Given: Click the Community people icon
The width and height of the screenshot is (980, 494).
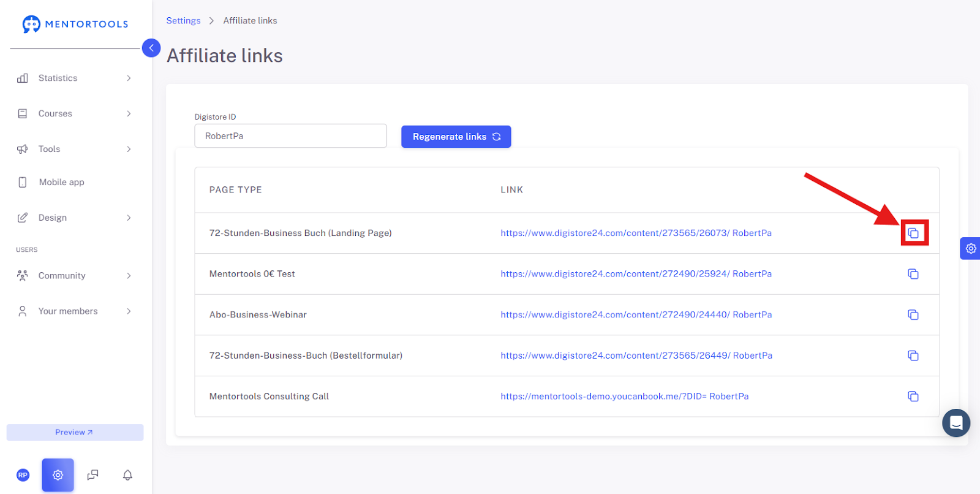Looking at the screenshot, I should (23, 275).
